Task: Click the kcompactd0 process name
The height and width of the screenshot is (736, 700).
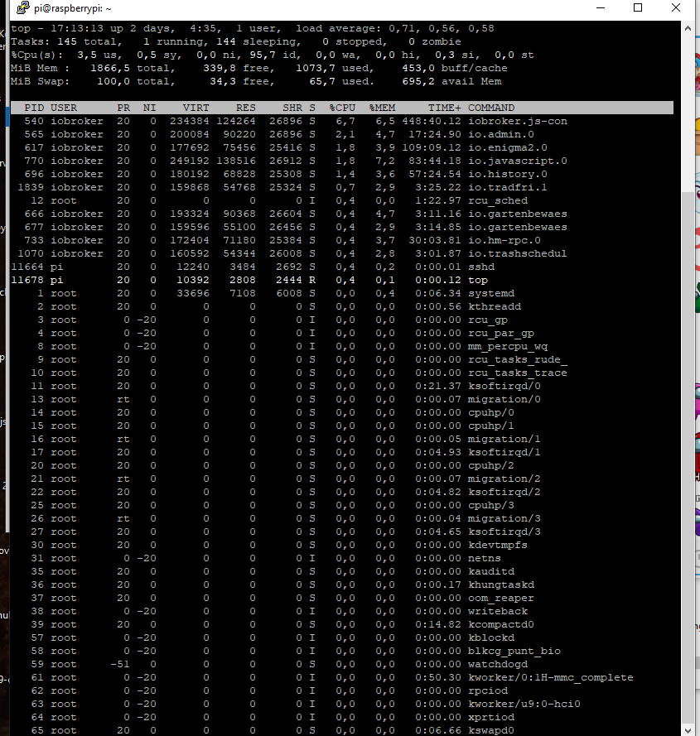Action: tap(501, 625)
